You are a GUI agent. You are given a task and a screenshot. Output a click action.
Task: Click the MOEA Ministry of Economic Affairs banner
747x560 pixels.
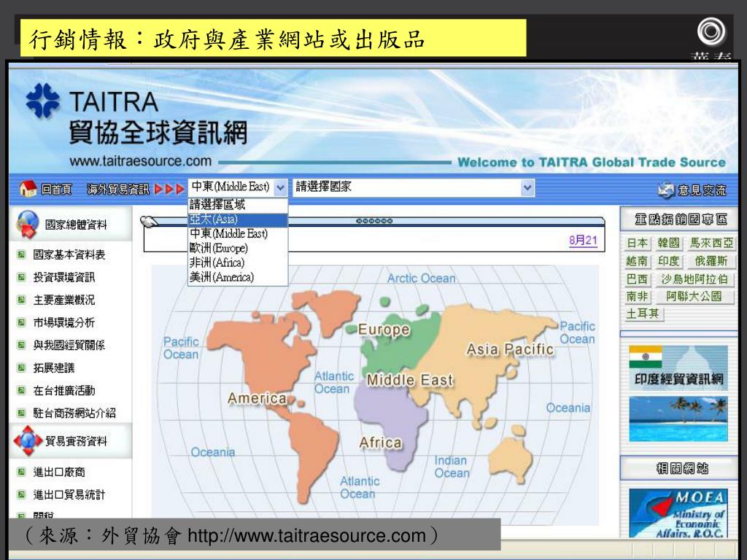[678, 513]
